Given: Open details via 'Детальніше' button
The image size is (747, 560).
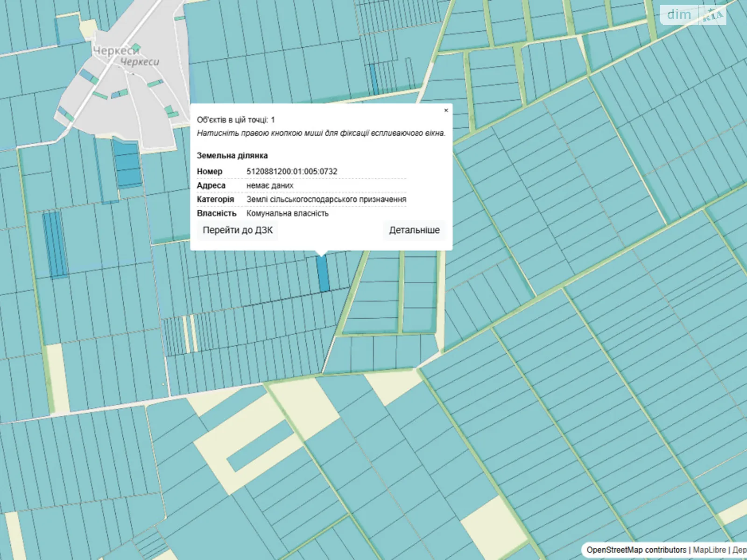Looking at the screenshot, I should pos(414,230).
